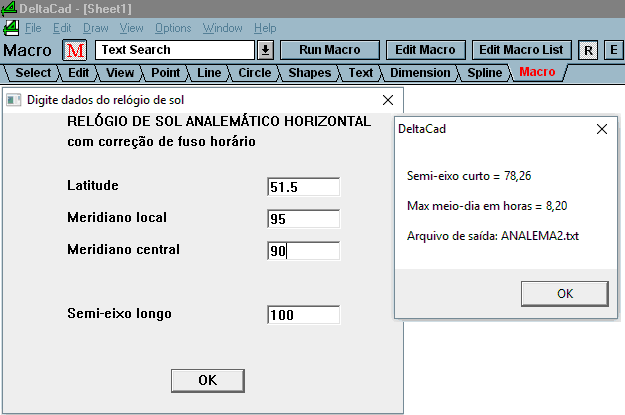Open the Draw menu
The width and height of the screenshot is (625, 415).
point(96,28)
